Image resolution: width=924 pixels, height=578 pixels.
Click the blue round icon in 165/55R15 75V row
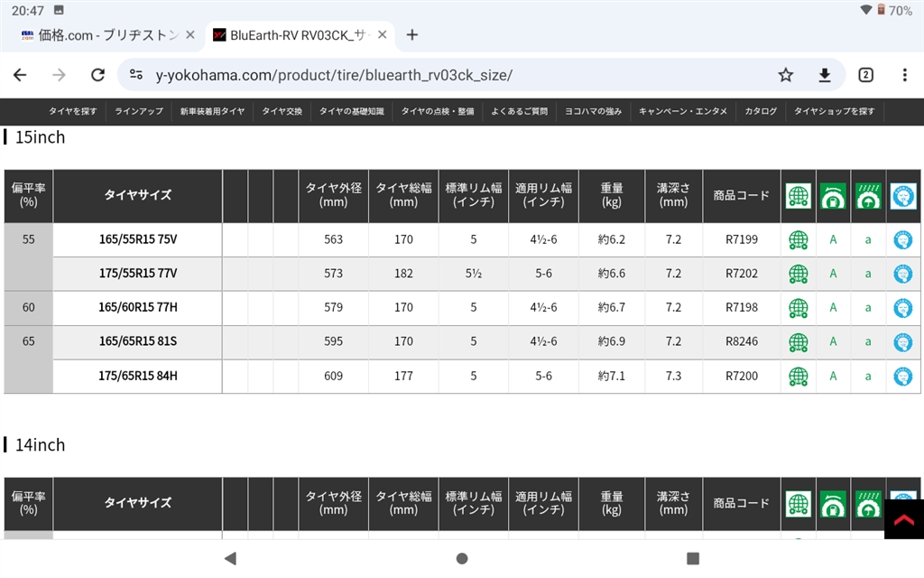click(902, 240)
